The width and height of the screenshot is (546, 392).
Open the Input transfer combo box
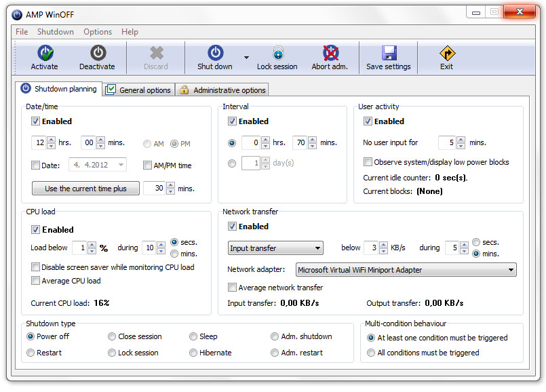click(275, 248)
